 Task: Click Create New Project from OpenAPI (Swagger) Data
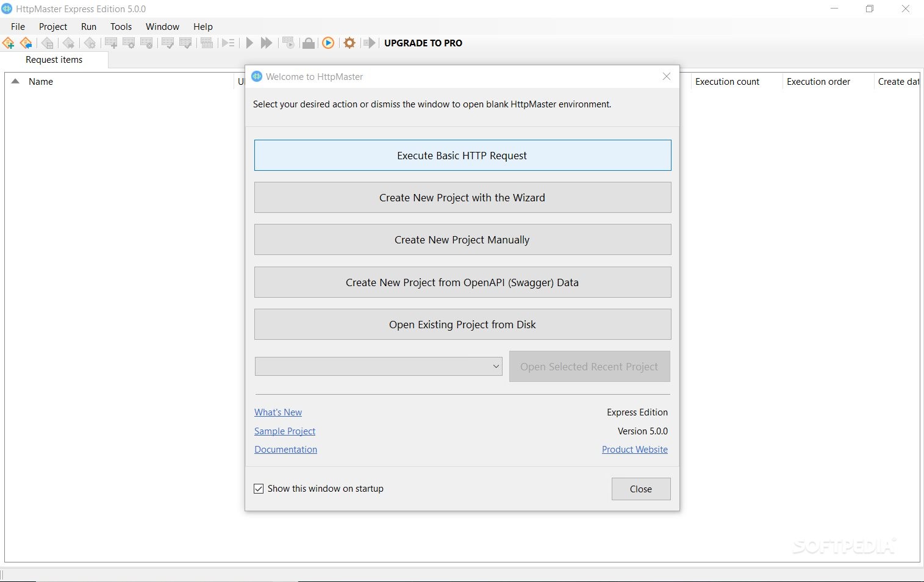[462, 282]
